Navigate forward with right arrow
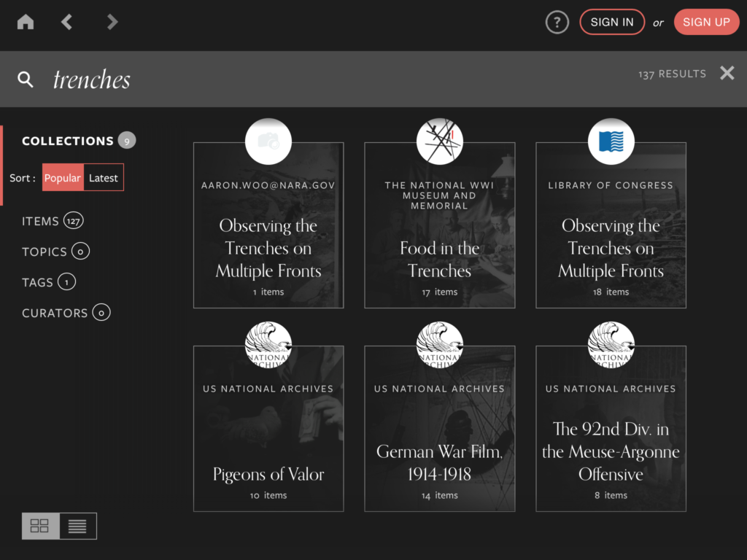 (x=112, y=22)
